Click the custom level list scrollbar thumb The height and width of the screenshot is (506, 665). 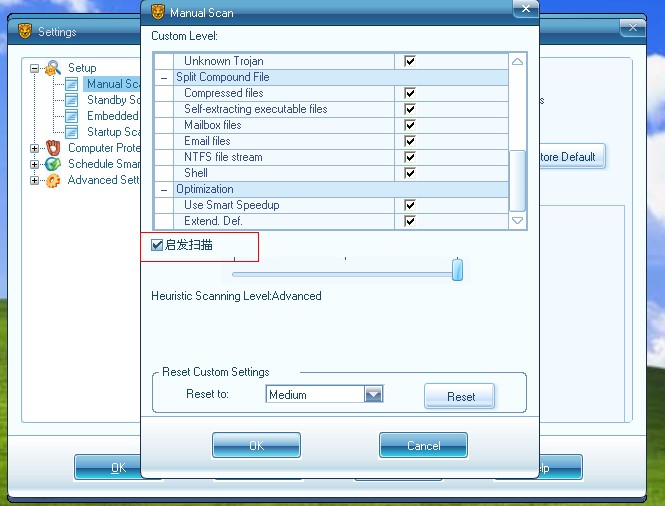pos(517,181)
